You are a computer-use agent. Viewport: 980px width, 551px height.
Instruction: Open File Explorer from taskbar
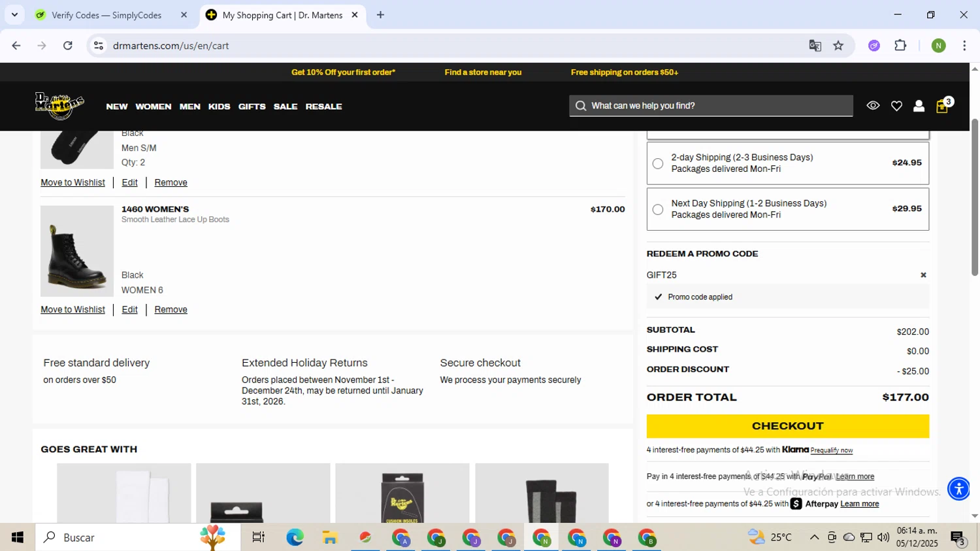pyautogui.click(x=330, y=537)
